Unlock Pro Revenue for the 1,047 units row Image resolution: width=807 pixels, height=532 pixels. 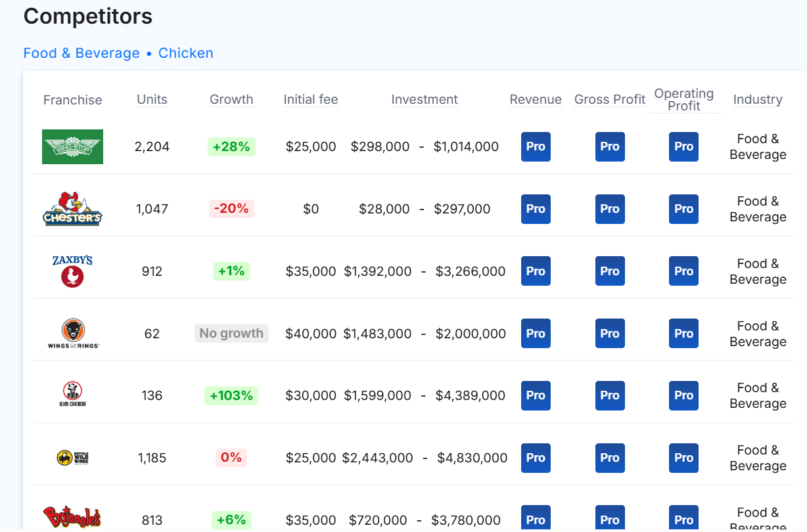tap(536, 209)
